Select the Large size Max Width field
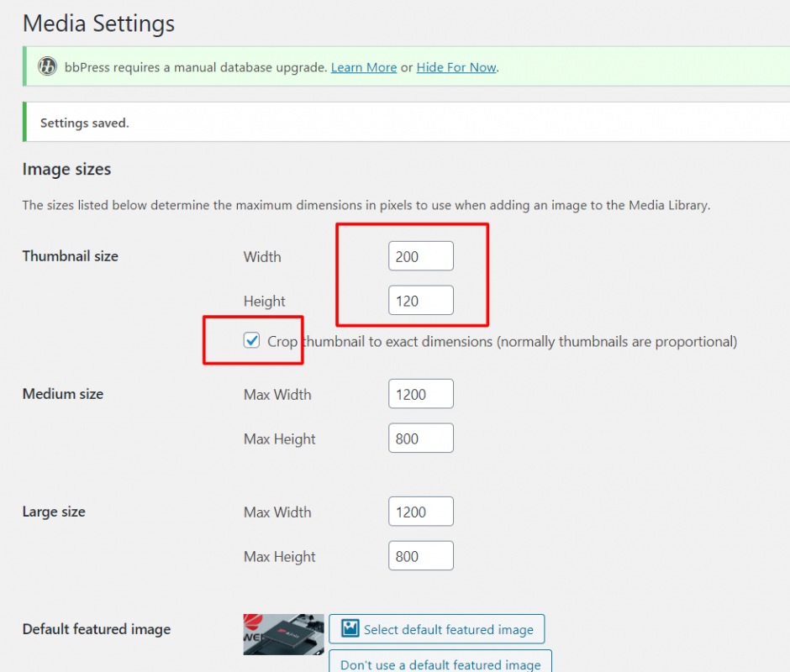The image size is (790, 672). click(x=420, y=512)
